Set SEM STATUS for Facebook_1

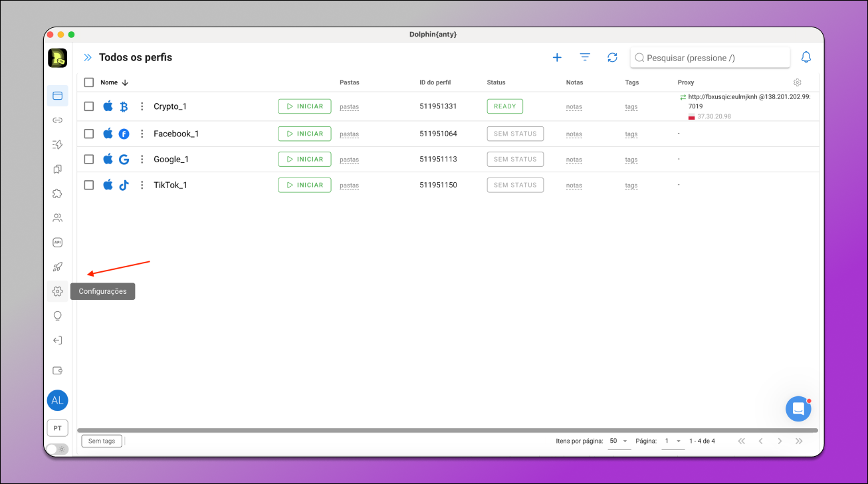515,134
